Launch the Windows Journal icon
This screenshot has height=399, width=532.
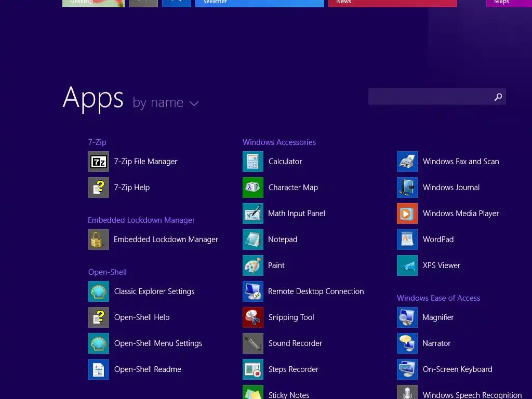[407, 187]
